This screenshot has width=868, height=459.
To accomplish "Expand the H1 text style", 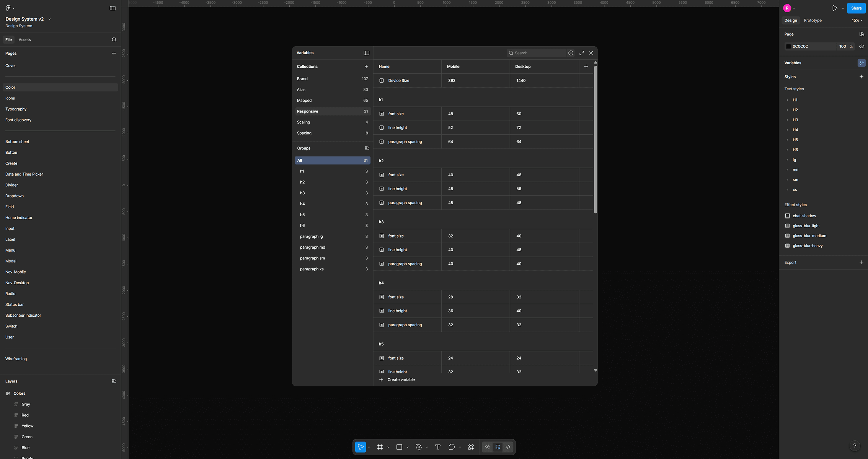I will 787,100.
